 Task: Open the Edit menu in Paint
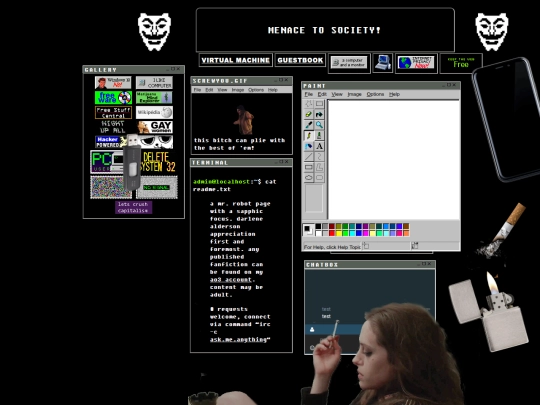322,94
